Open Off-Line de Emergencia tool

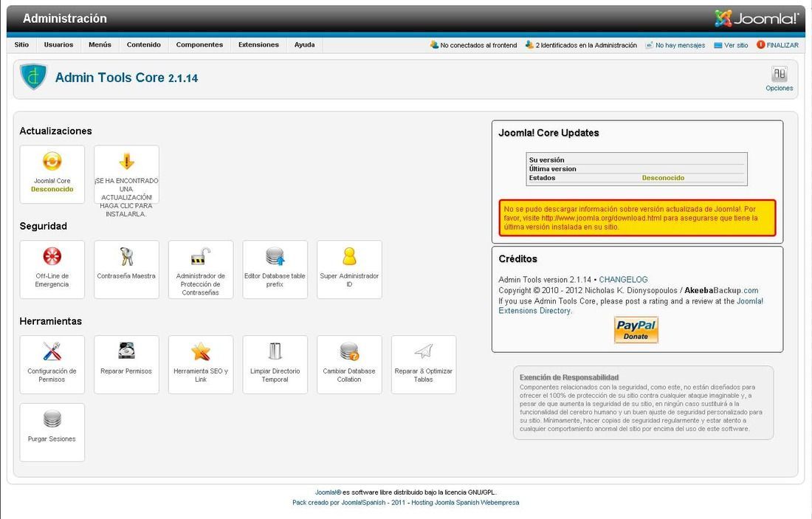[52, 269]
